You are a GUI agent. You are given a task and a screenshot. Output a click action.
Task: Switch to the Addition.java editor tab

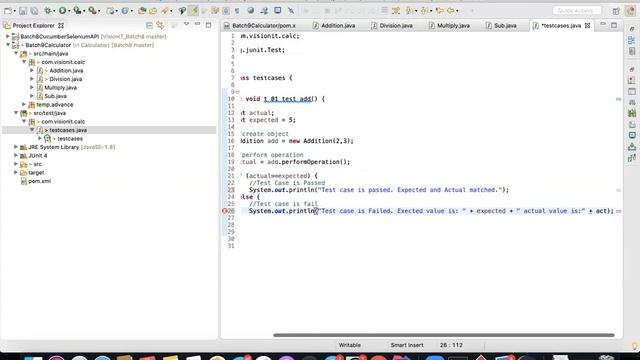click(x=334, y=25)
